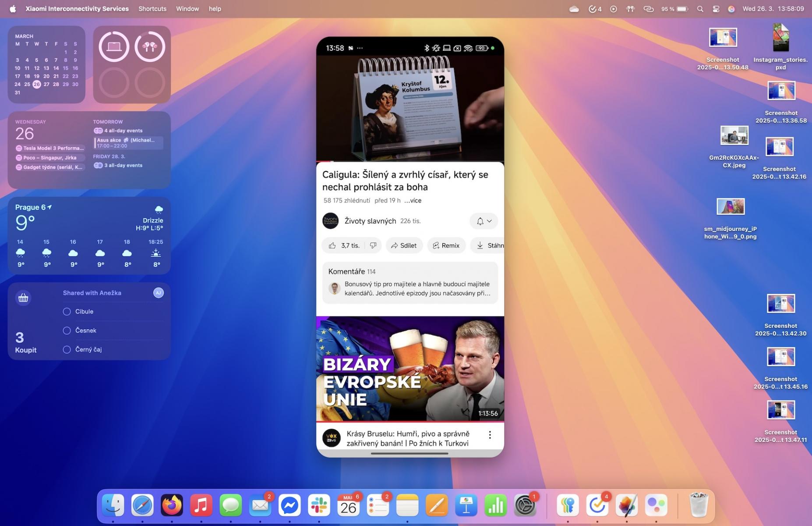Viewport: 812px width, 526px height.
Task: Click the shopping basket list icon
Action: pos(23,298)
